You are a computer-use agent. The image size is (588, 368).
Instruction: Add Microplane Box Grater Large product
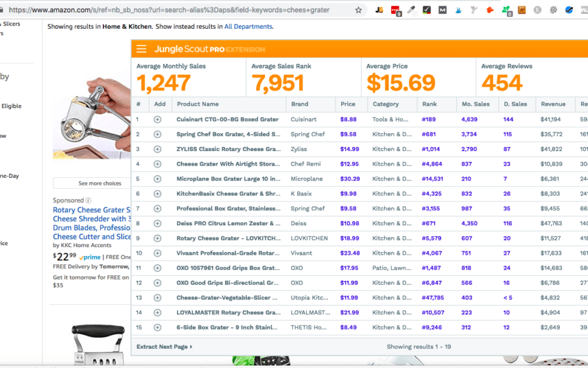[x=157, y=179]
